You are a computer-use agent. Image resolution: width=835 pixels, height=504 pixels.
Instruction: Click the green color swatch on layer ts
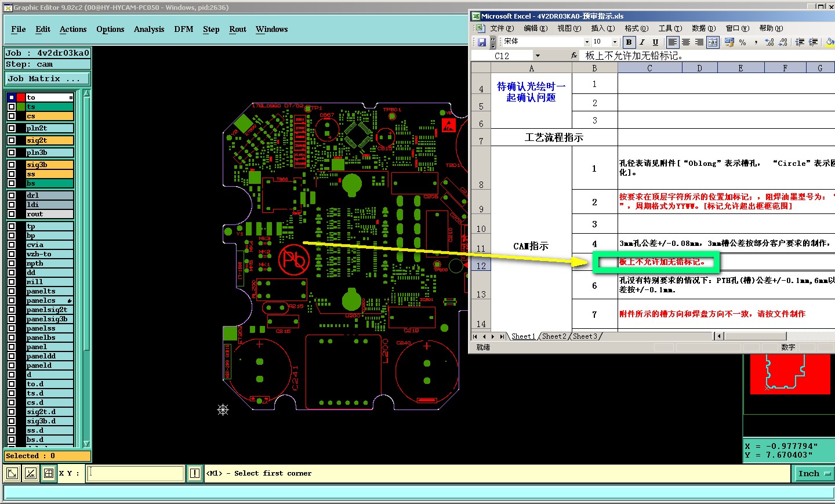pos(21,107)
